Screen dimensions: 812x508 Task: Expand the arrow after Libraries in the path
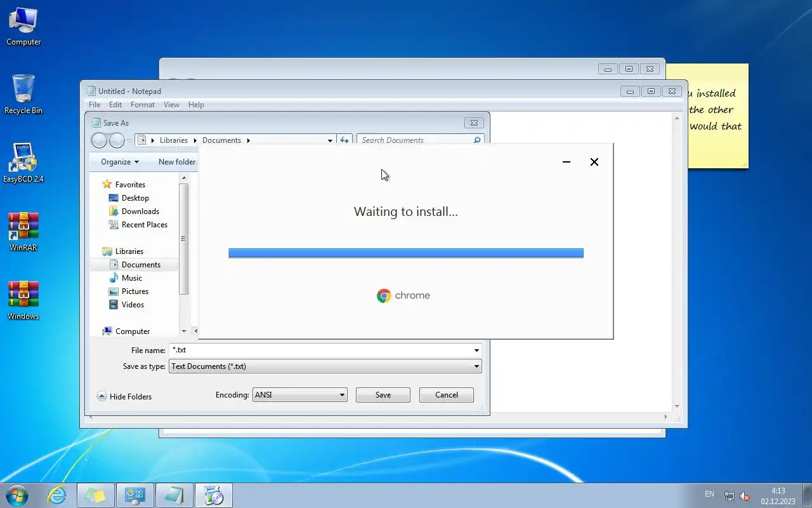click(x=195, y=140)
